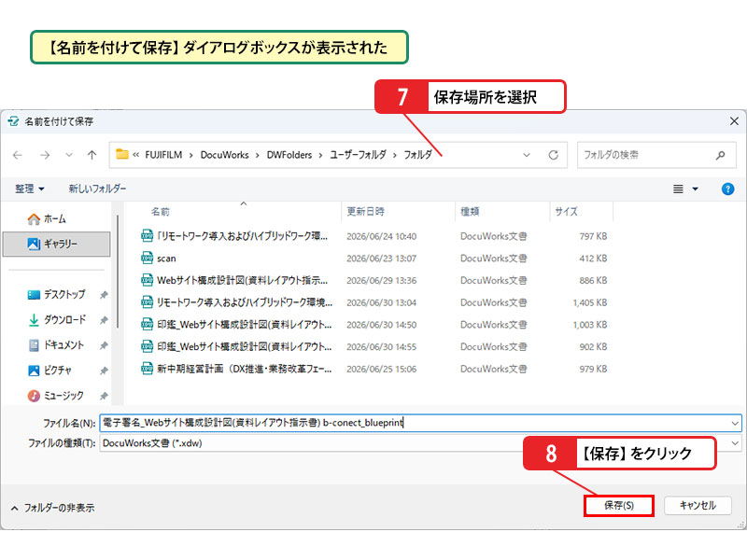Screen dimensions: 747x560
Task: Select Webサイト構成設計図 file dated 06/29
Action: click(x=242, y=281)
